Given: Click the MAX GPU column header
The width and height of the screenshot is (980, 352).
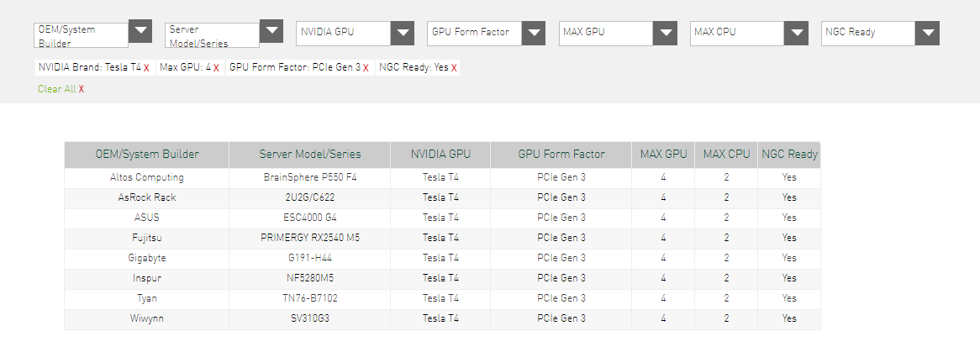Looking at the screenshot, I should pos(663,155).
